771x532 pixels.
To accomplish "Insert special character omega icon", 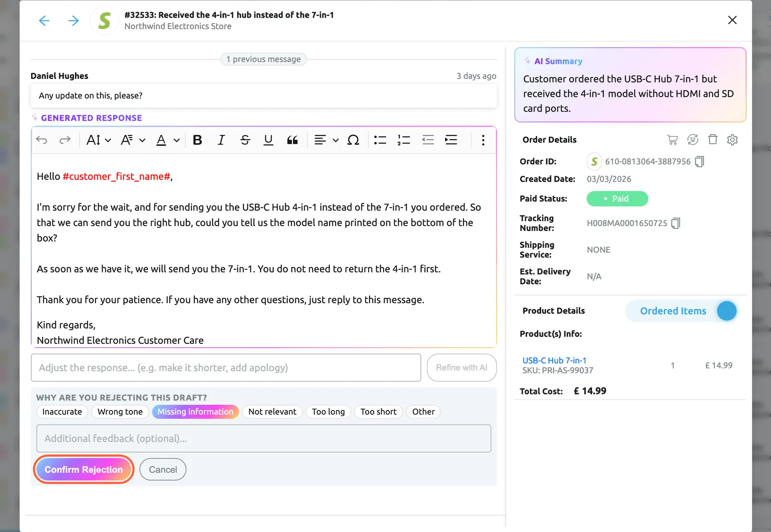I will pos(353,140).
